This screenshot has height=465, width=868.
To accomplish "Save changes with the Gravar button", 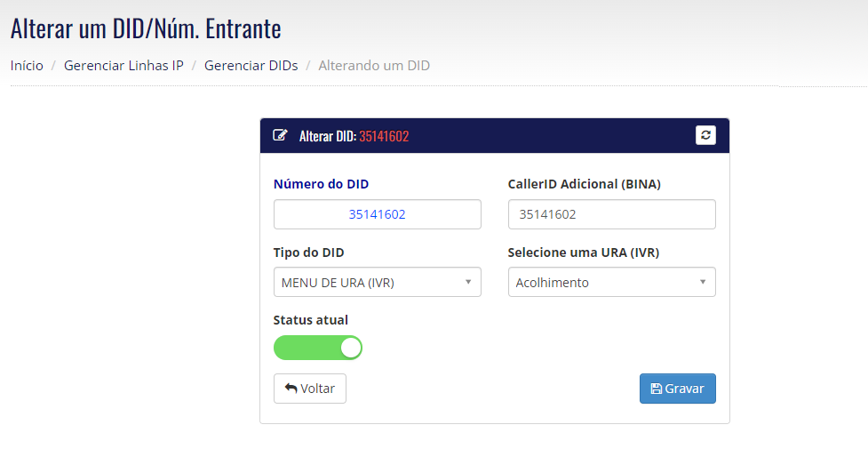I will pyautogui.click(x=678, y=389).
